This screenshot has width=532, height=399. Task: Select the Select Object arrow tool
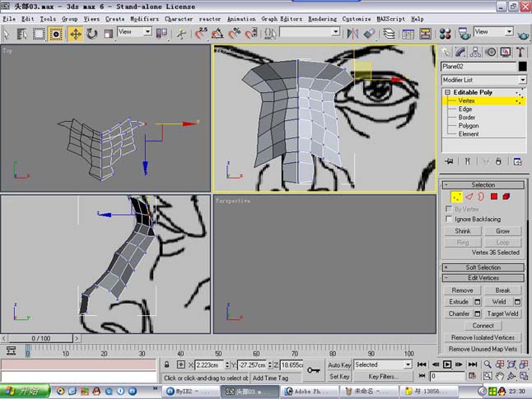7,34
